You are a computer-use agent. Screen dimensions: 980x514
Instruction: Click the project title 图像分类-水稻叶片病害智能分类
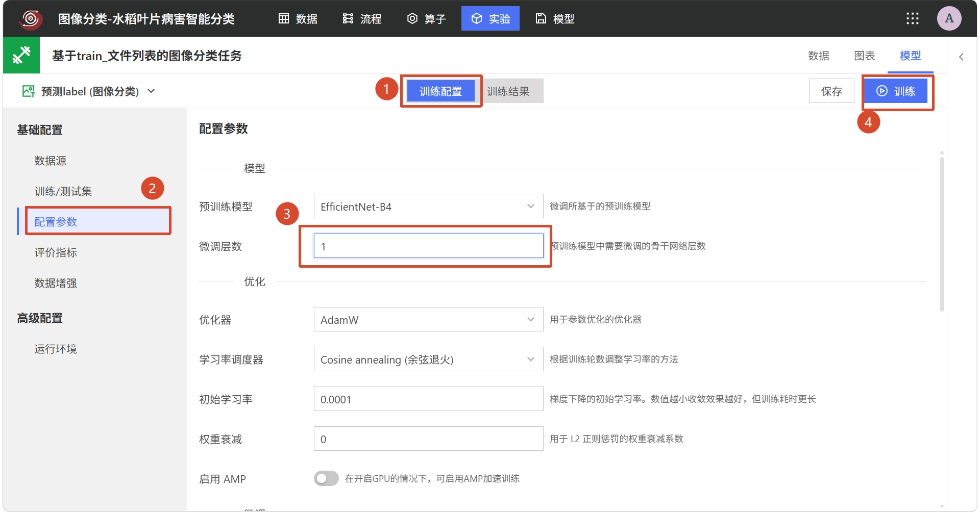(146, 19)
